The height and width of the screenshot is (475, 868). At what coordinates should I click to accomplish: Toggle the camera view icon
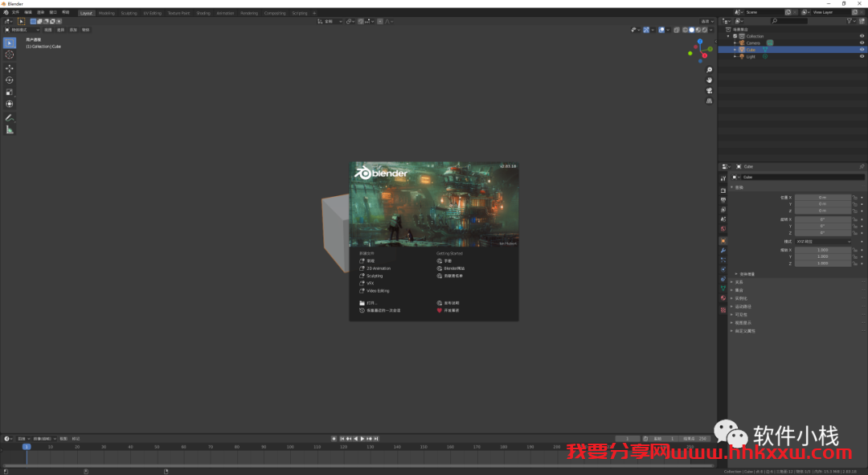709,91
